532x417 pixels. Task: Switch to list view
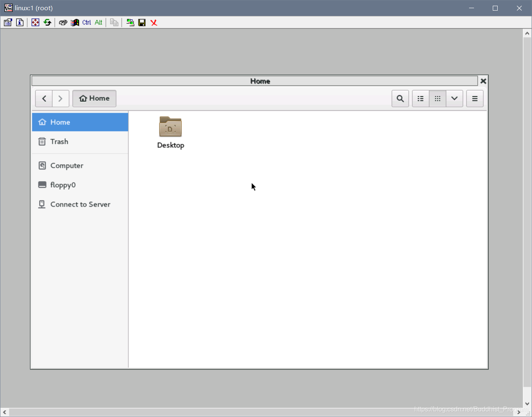tap(420, 98)
